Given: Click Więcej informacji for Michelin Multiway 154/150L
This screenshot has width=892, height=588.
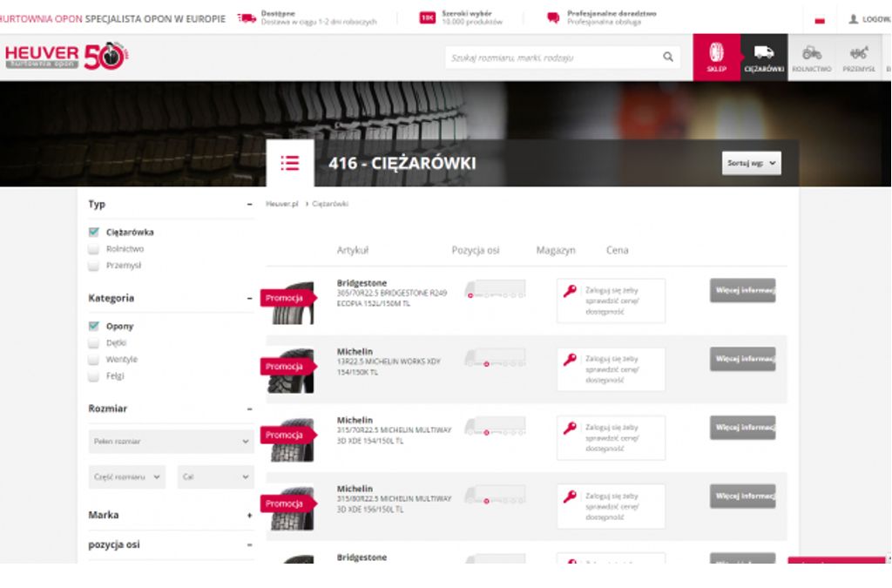Looking at the screenshot, I should pos(742,427).
